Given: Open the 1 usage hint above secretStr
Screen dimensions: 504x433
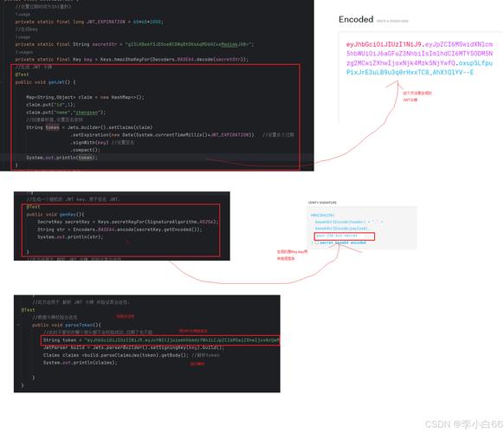Looking at the screenshot, I should point(23,37).
